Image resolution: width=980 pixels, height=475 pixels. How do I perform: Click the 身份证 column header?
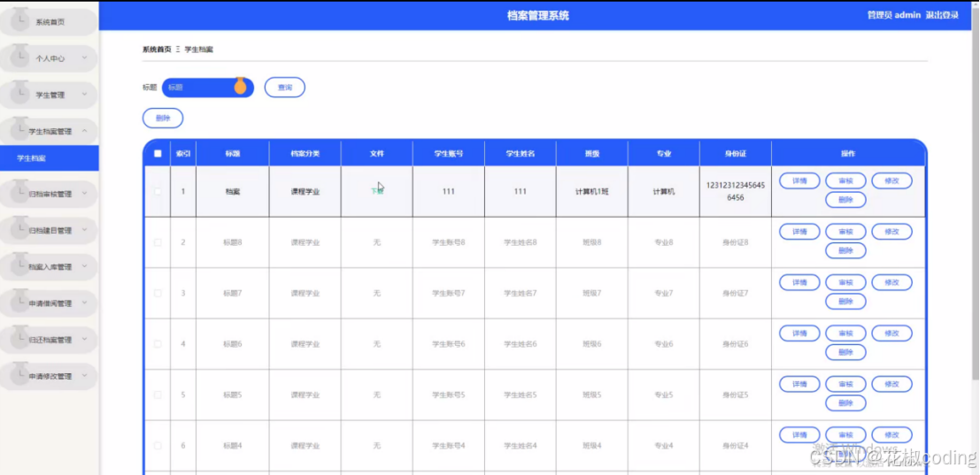(735, 154)
